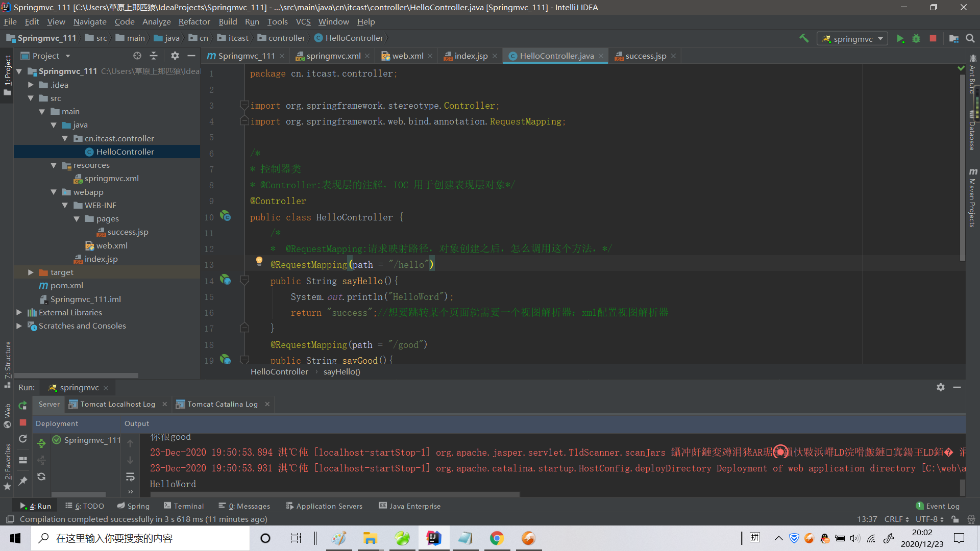Open Windows Start menu

[15, 538]
